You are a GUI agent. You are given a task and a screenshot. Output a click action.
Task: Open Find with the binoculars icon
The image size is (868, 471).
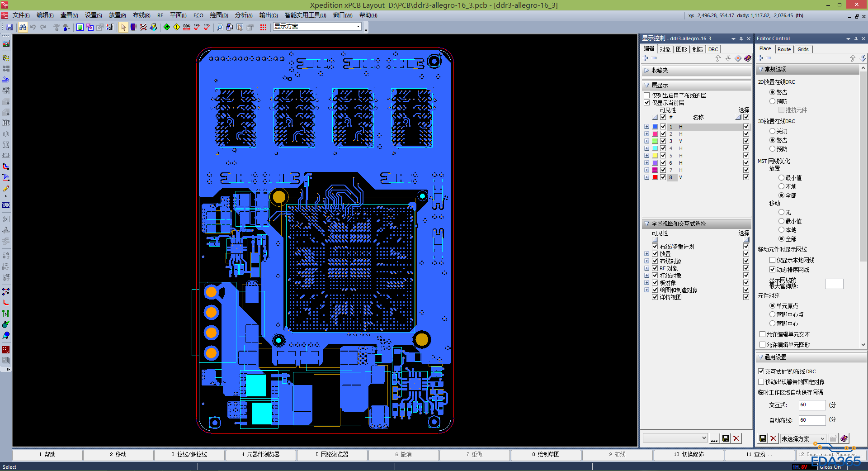(x=23, y=27)
